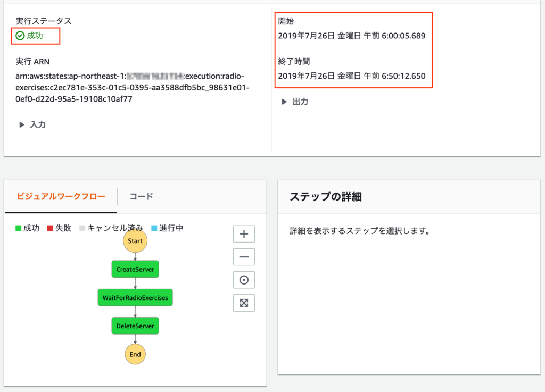Expand workflow graph to fullscreen

click(x=244, y=303)
